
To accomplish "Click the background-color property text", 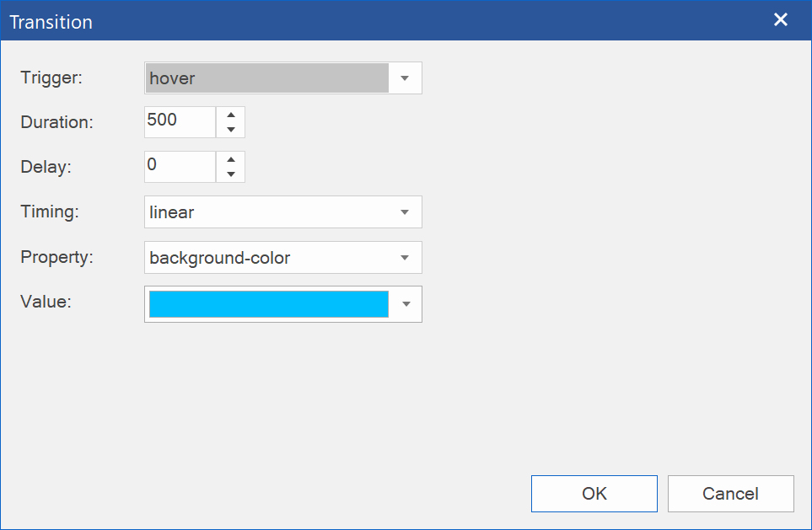I will (221, 258).
